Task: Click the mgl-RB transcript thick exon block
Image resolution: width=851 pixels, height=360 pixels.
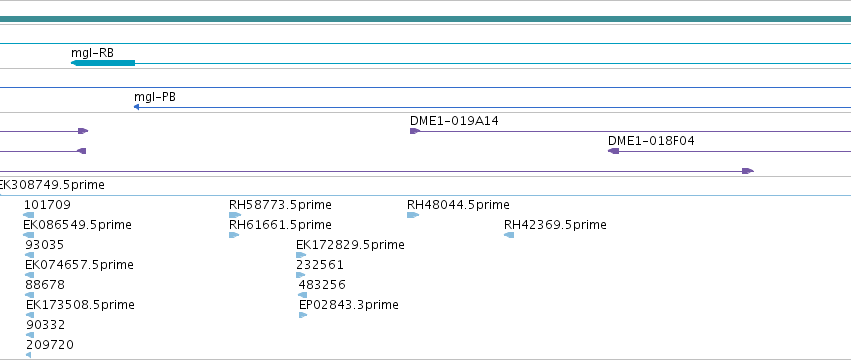Action: point(103,63)
